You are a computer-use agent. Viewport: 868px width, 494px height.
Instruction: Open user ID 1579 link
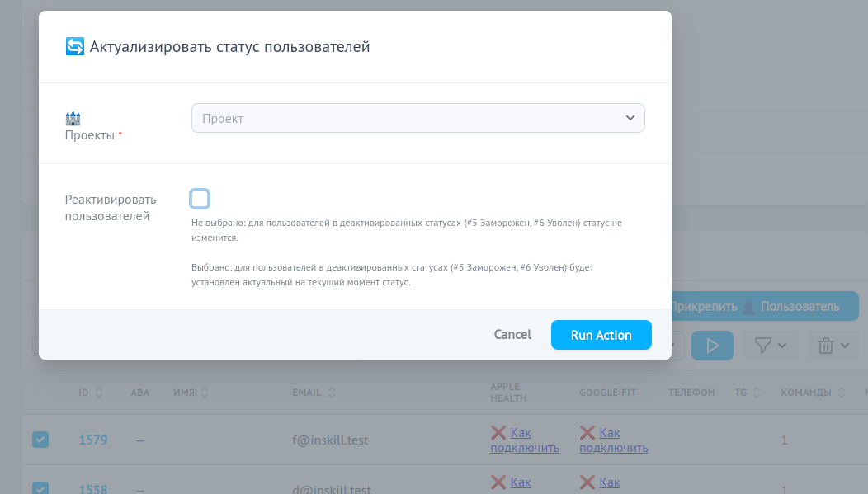[93, 440]
